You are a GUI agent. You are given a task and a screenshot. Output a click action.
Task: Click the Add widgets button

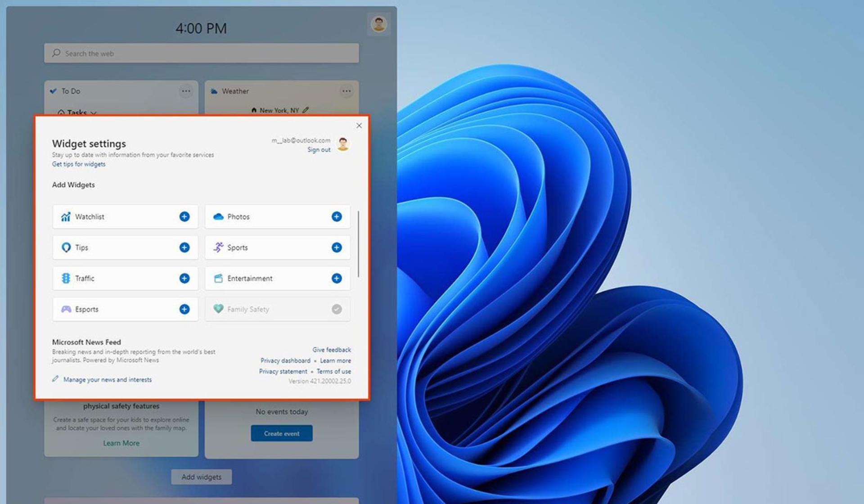pyautogui.click(x=202, y=477)
